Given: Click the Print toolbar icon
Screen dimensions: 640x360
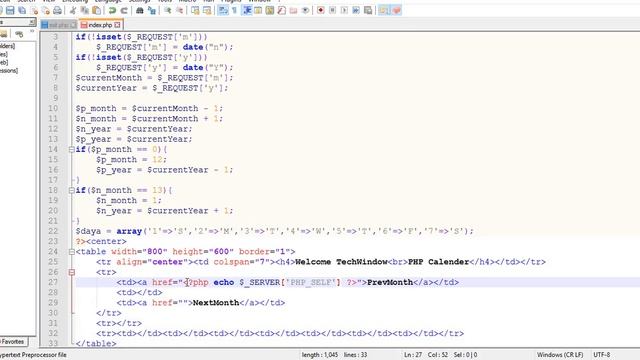Looking at the screenshot, I should click(x=58, y=10).
